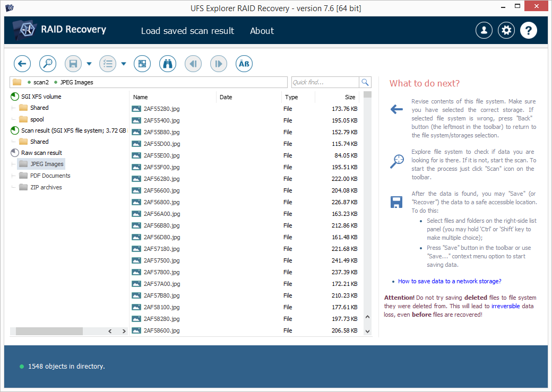
Task: Open the About menu item
Action: [262, 31]
